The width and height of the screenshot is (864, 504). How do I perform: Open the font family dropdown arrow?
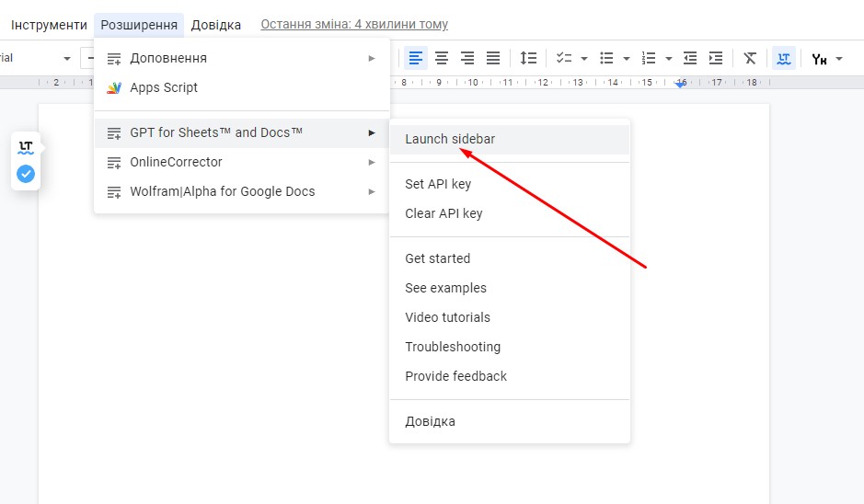[66, 58]
